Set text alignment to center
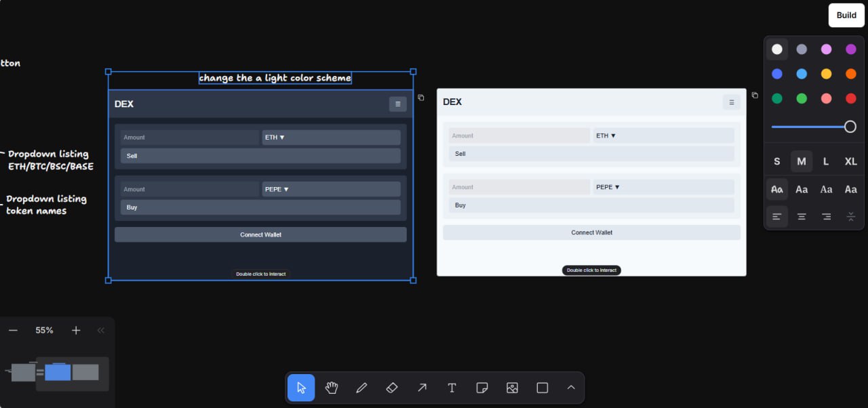Viewport: 868px width, 408px height. click(x=802, y=217)
